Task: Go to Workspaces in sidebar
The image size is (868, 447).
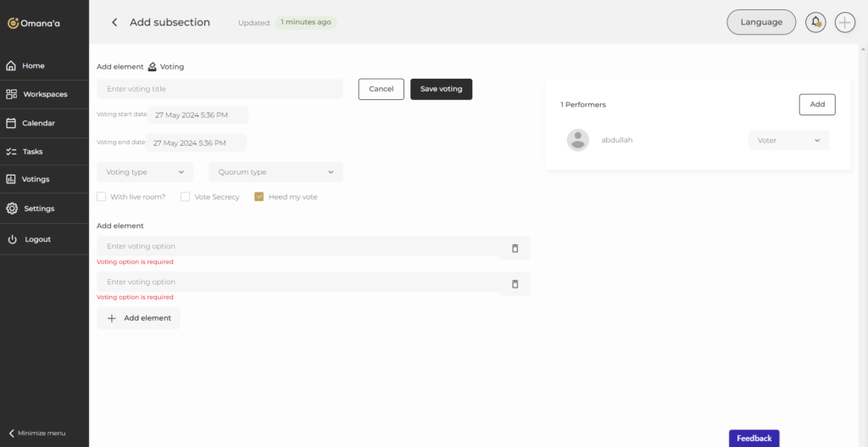Action: pos(44,94)
